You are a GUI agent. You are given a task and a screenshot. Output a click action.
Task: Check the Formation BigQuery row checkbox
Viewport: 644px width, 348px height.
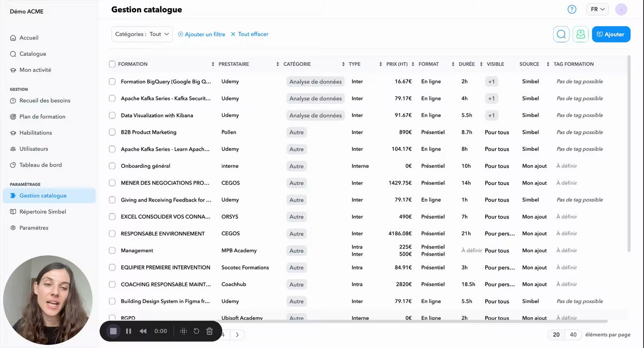112,82
